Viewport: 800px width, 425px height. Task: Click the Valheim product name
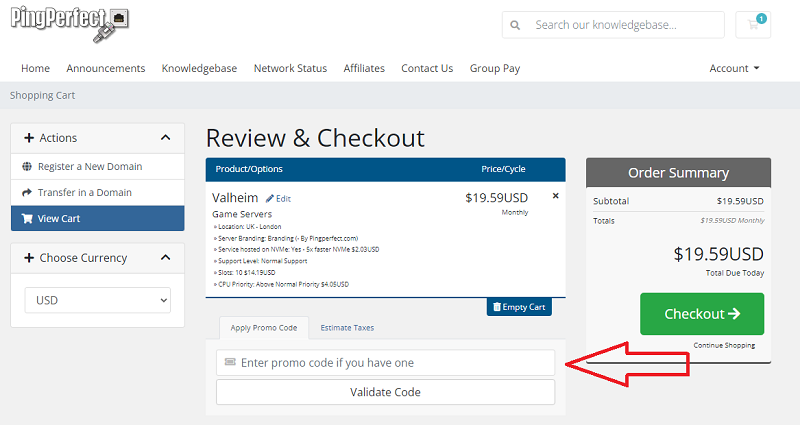coord(235,197)
